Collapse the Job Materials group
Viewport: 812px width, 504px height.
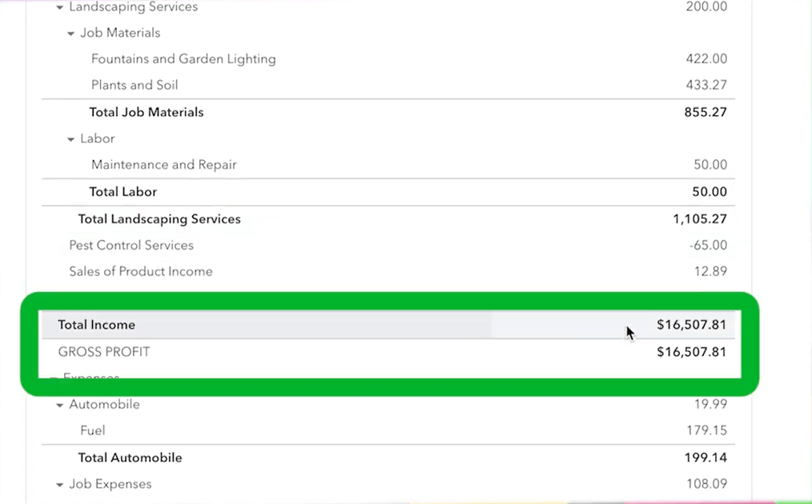pos(71,34)
